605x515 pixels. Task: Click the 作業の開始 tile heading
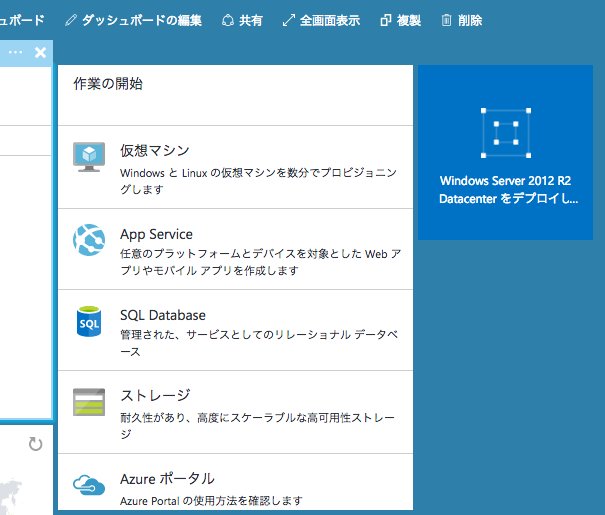pos(108,83)
